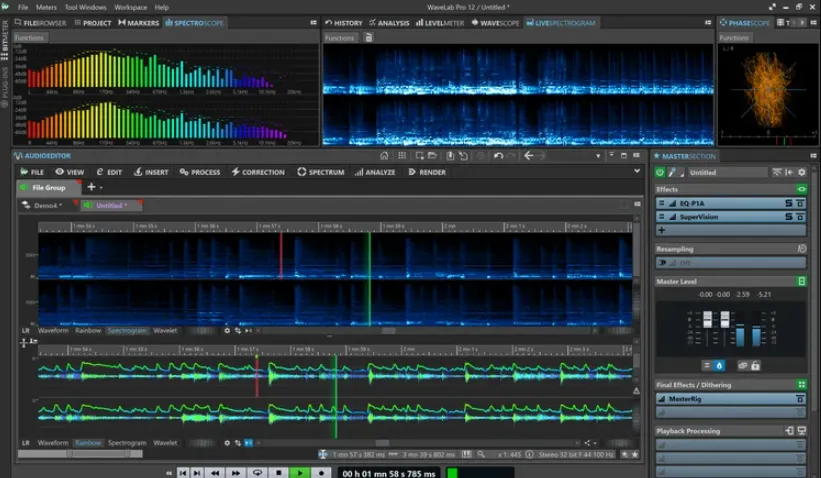821x478 pixels.
Task: Start playback with the green Play button
Action: [x=299, y=473]
